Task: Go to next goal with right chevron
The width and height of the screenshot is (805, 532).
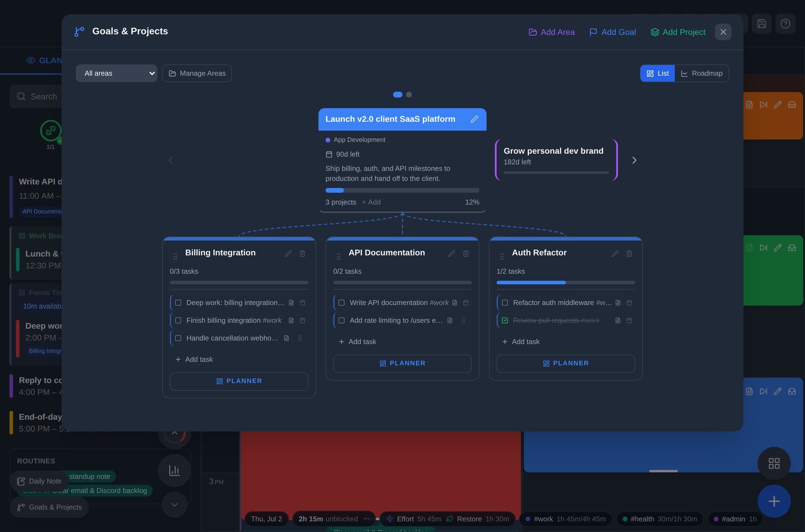Action: point(634,160)
